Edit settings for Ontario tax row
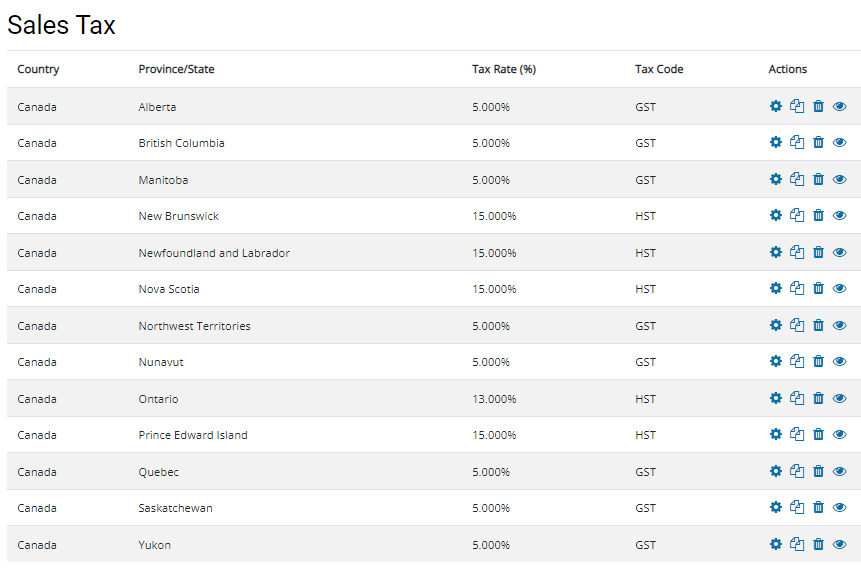Screen dimensions: 861x570 coord(776,398)
